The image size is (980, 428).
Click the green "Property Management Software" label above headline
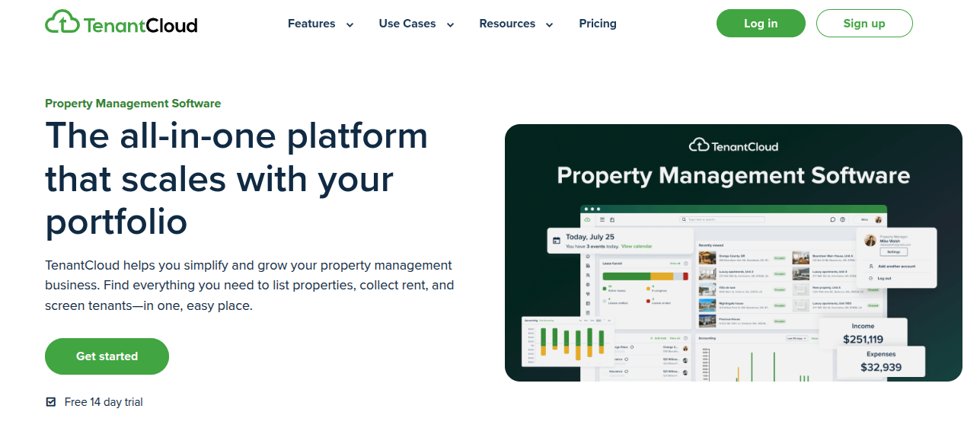click(132, 104)
